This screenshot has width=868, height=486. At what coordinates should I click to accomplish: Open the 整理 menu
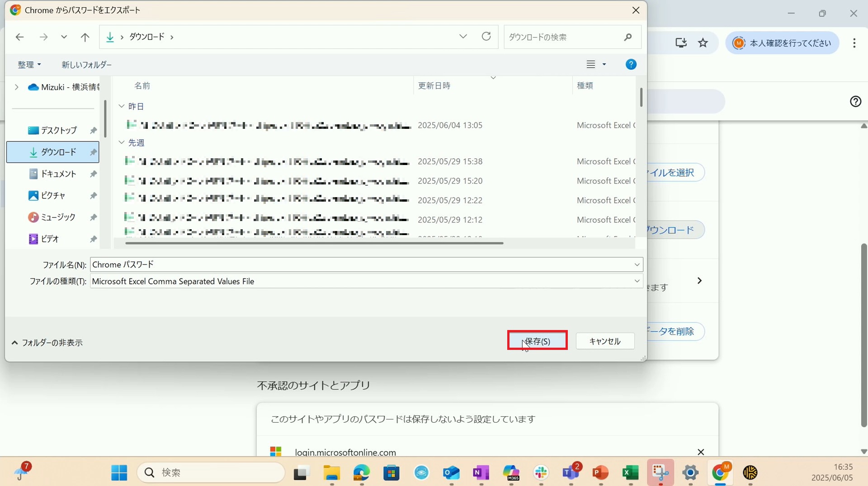[x=29, y=65]
